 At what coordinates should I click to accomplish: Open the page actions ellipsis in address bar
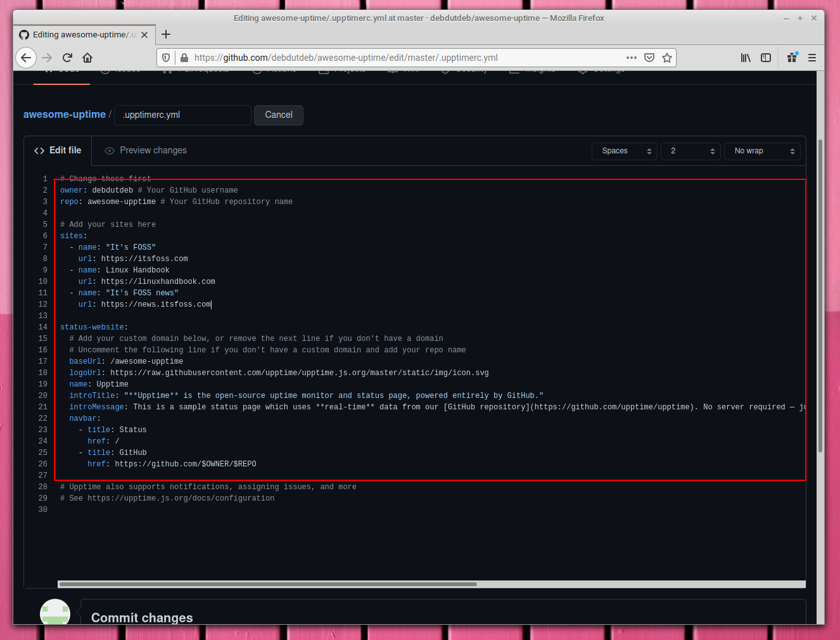click(631, 58)
